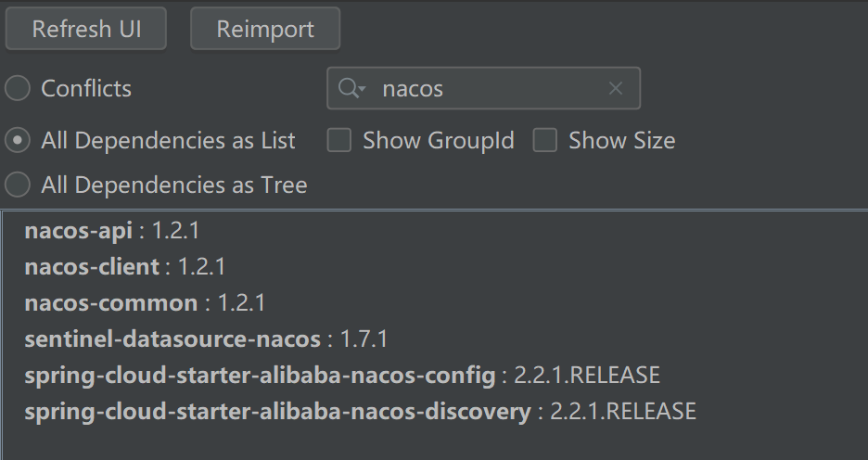The image size is (868, 460).
Task: Select the Conflicts radio button
Action: click(x=18, y=89)
